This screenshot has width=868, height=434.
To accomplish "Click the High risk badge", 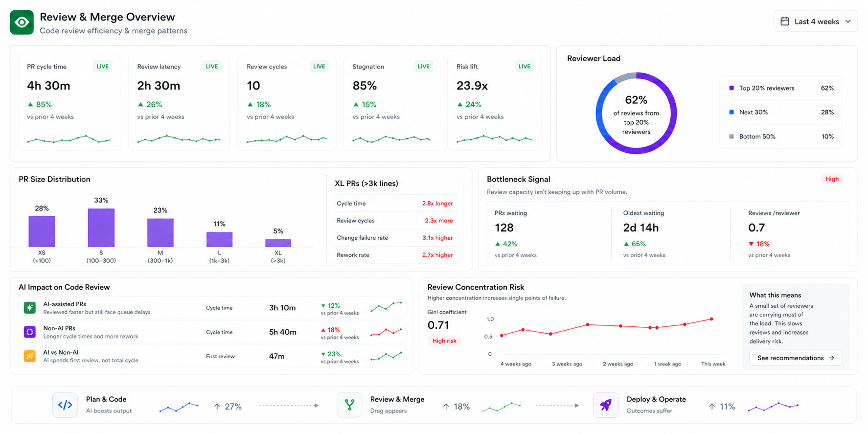I will pos(444,341).
